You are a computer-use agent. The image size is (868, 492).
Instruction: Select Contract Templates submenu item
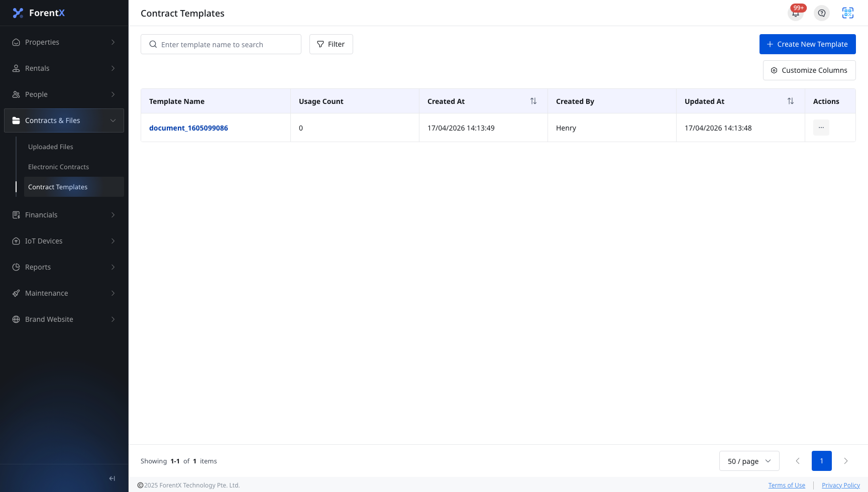pyautogui.click(x=74, y=187)
